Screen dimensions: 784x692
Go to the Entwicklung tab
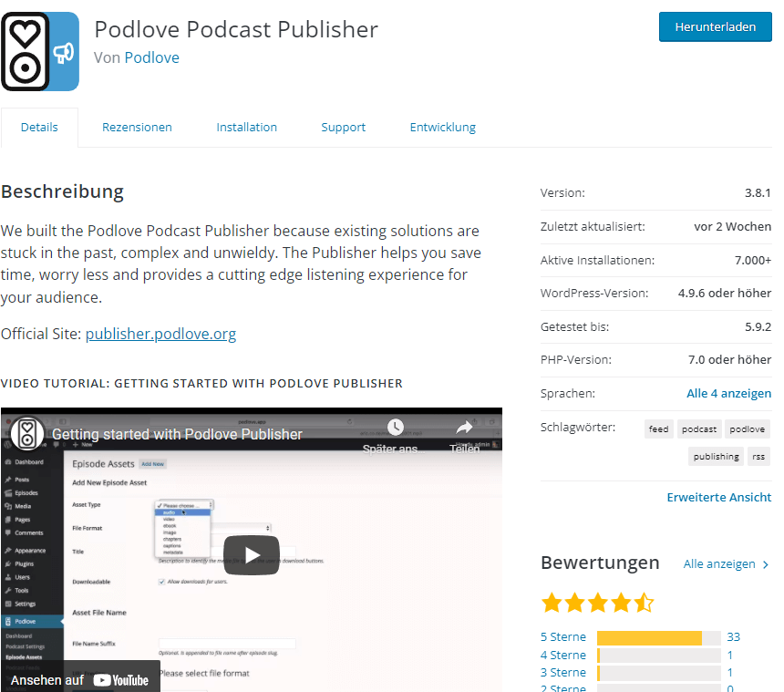[x=442, y=128]
